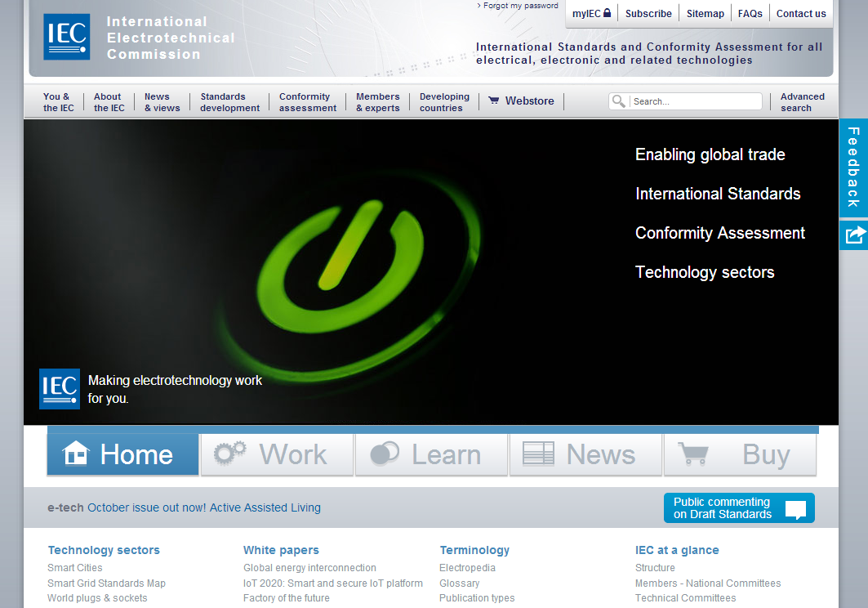Click the IEC logo in the banner
The image size is (868, 608).
[60, 389]
